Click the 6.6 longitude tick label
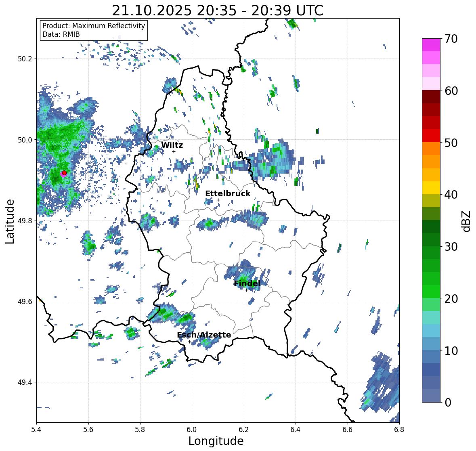Viewport: 476px width, 451px height. coord(348,430)
